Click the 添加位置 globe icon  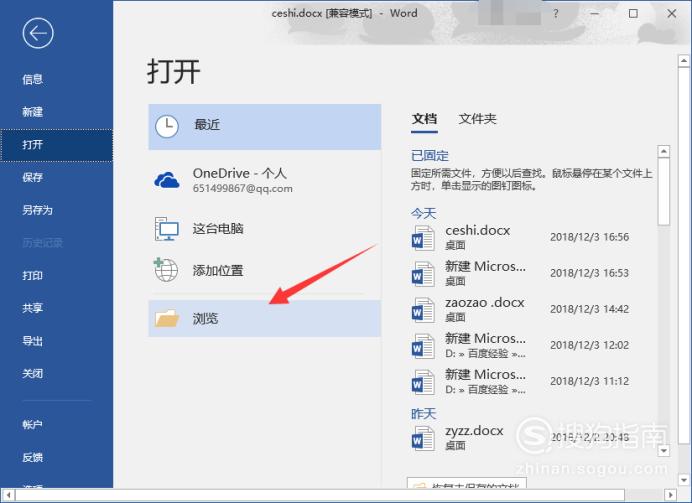[166, 270]
